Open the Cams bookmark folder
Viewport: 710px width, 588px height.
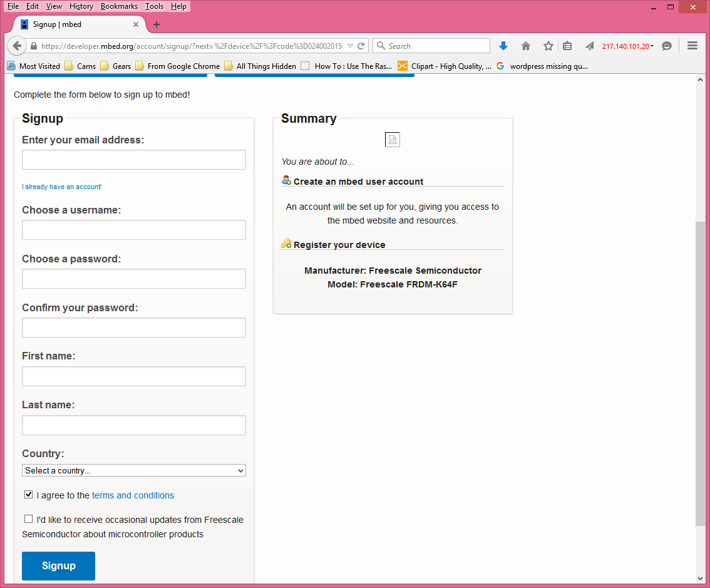(81, 66)
